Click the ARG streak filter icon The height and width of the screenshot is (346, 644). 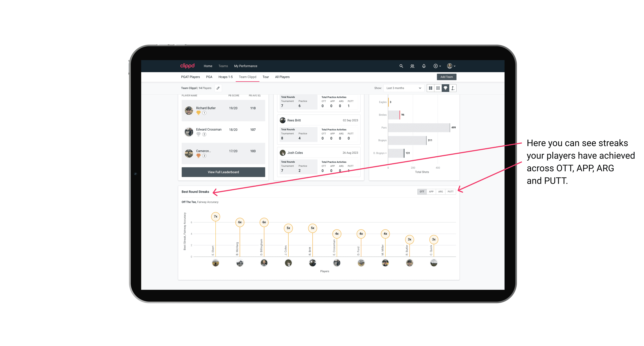(x=441, y=192)
